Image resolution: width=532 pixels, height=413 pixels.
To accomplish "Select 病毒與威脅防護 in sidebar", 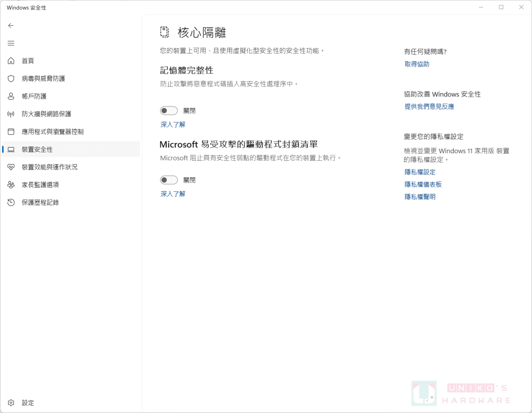I will tap(71, 79).
